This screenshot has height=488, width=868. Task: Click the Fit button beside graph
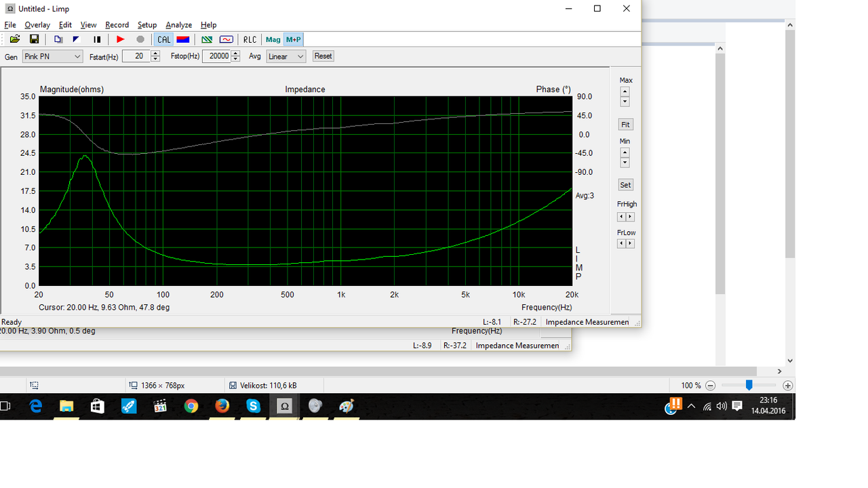coord(625,125)
